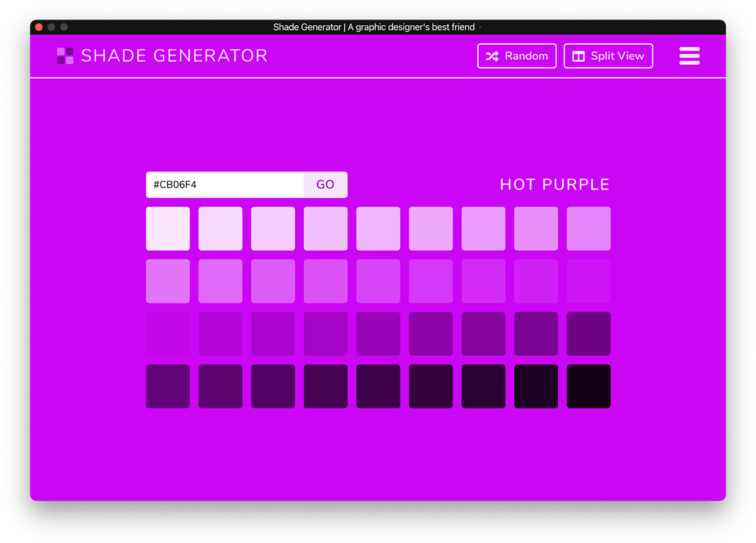
Task: Close the window with the red button
Action: (39, 27)
